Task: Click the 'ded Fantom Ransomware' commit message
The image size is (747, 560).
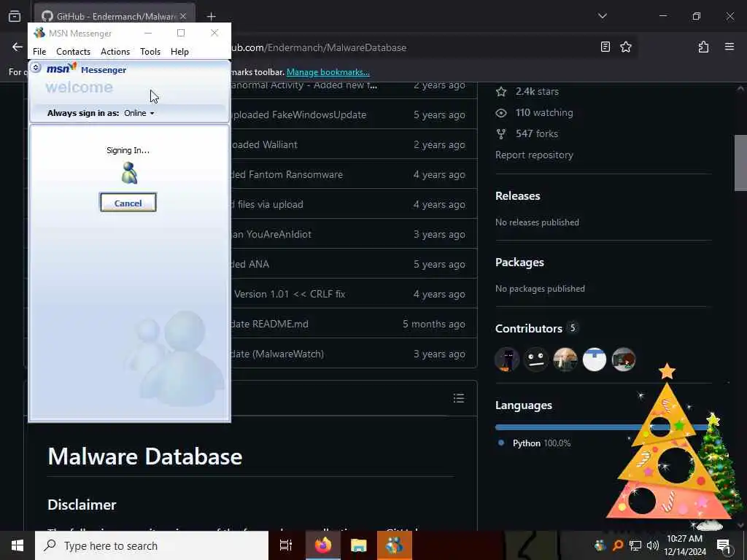Action: pyautogui.click(x=287, y=175)
